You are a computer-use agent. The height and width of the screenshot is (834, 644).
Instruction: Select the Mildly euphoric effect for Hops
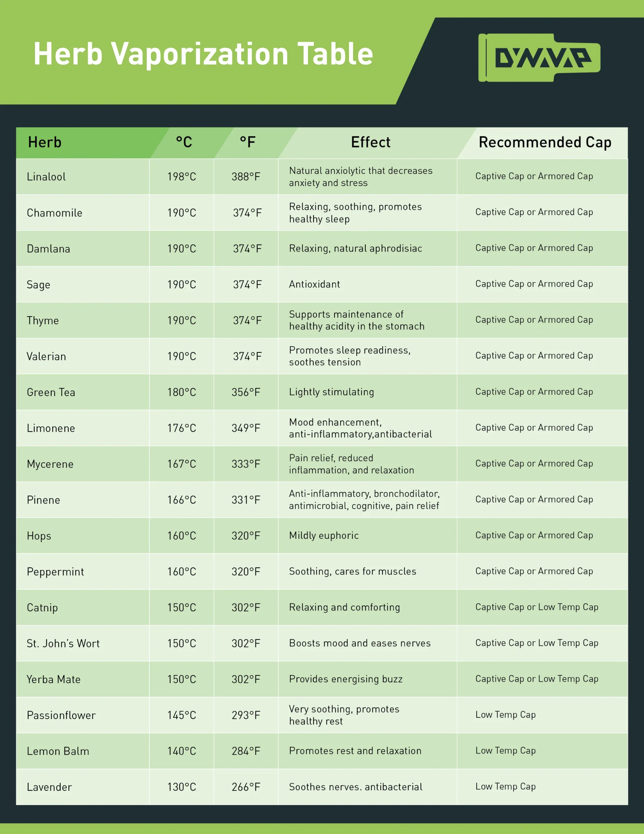[324, 535]
